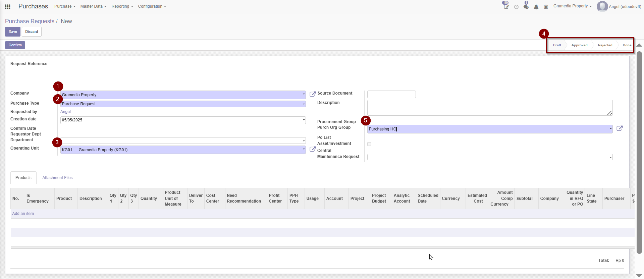Expand the Purch Org Group dropdown
The image size is (644, 279).
[x=610, y=129]
